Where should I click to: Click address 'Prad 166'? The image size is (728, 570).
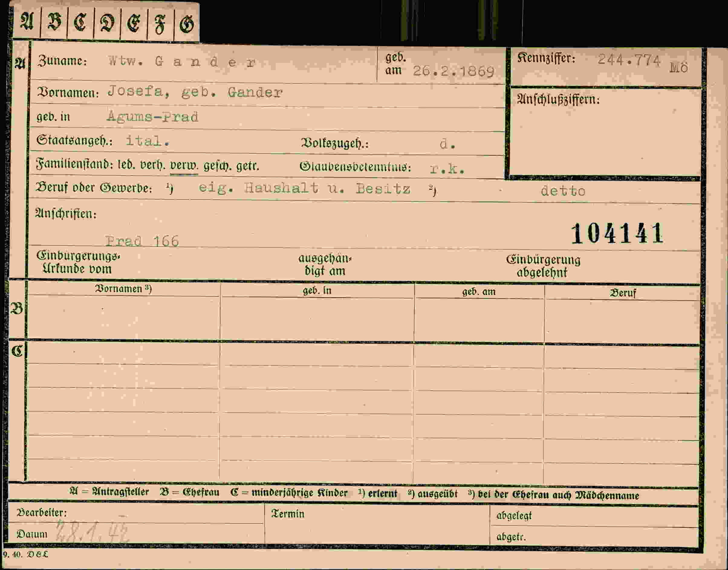tap(142, 241)
